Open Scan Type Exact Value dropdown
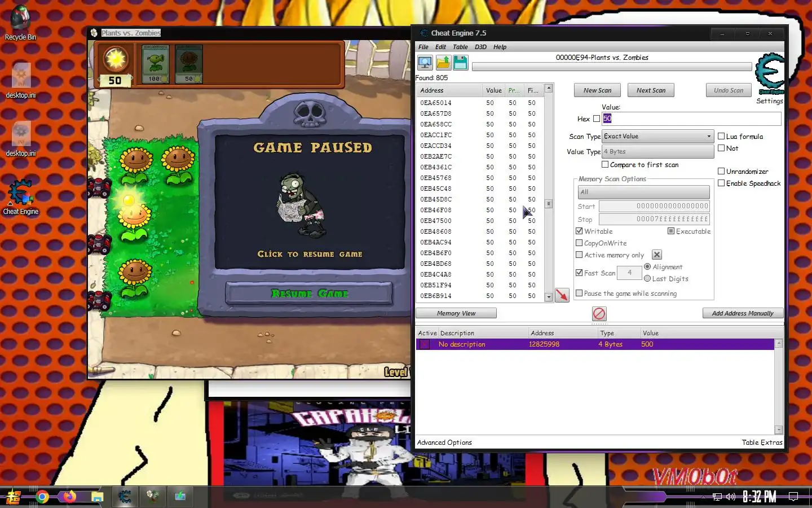The width and height of the screenshot is (812, 508). coord(658,136)
